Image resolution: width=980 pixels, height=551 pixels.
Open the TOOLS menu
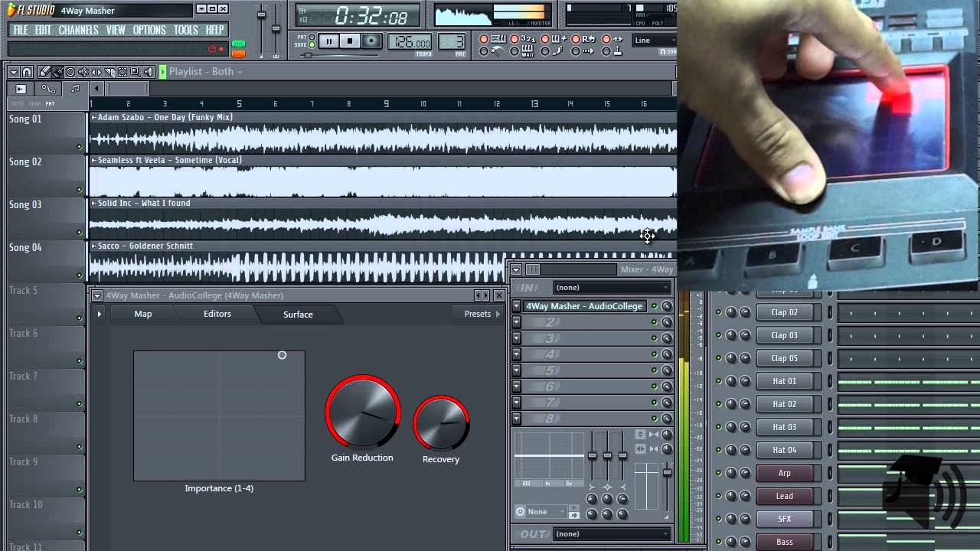click(x=186, y=30)
